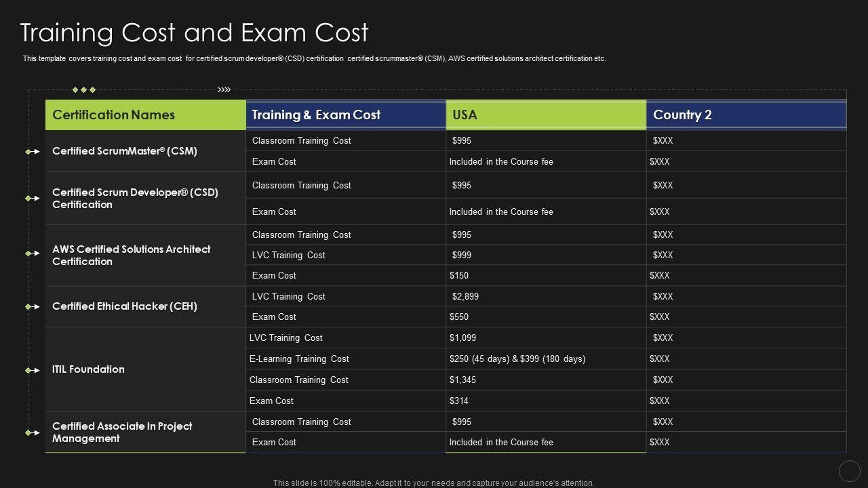Click the $995 USA value for CSM
Image resolution: width=868 pixels, height=488 pixels.
click(x=462, y=140)
